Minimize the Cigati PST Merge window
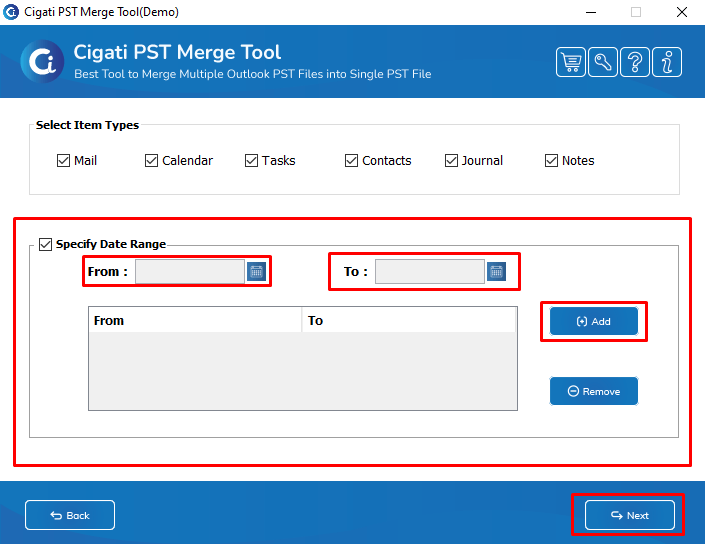This screenshot has height=547, width=705. [591, 12]
